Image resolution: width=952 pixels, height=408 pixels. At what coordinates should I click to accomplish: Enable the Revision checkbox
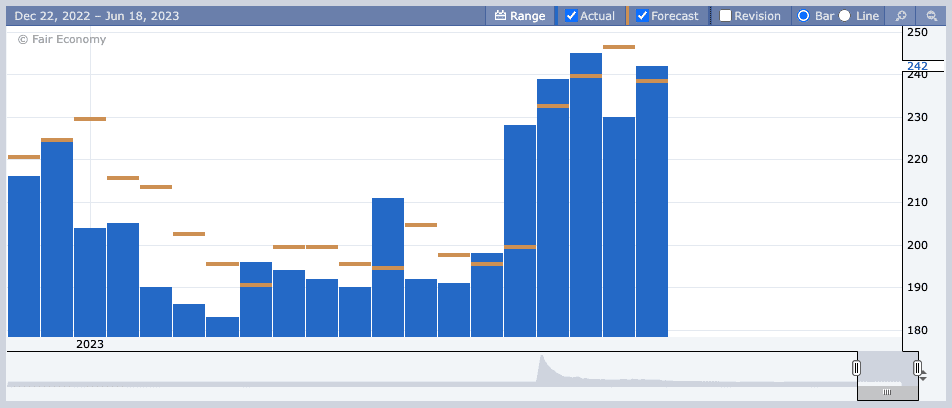click(726, 16)
